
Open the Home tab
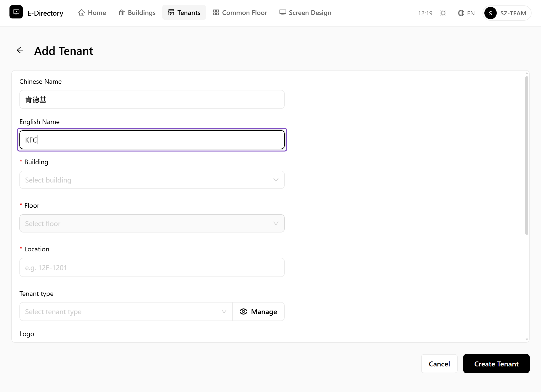click(x=92, y=12)
